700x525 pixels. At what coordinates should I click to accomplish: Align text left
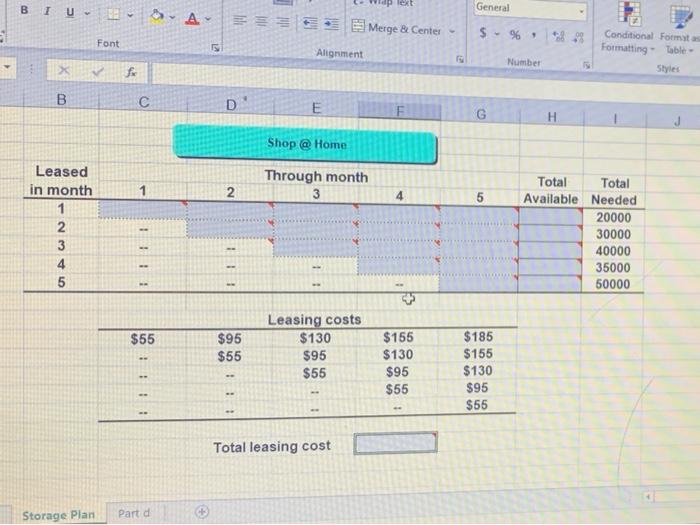(x=240, y=21)
